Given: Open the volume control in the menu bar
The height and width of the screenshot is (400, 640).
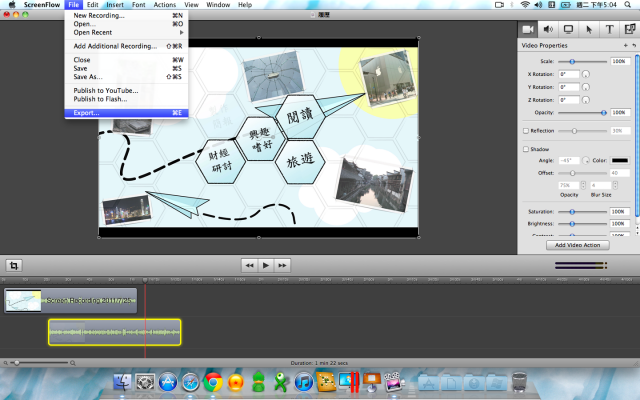Looking at the screenshot, I should (x=538, y=4).
